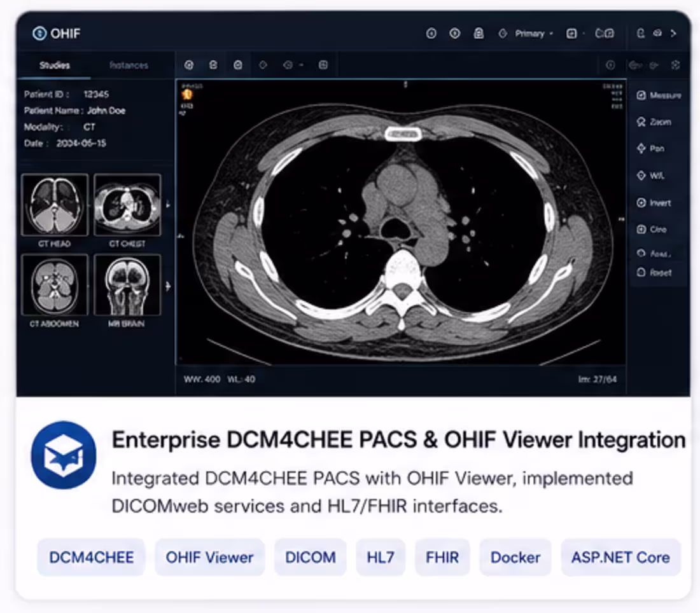Click the orange marker icon in the viewport corner
700x613 pixels.
(187, 94)
